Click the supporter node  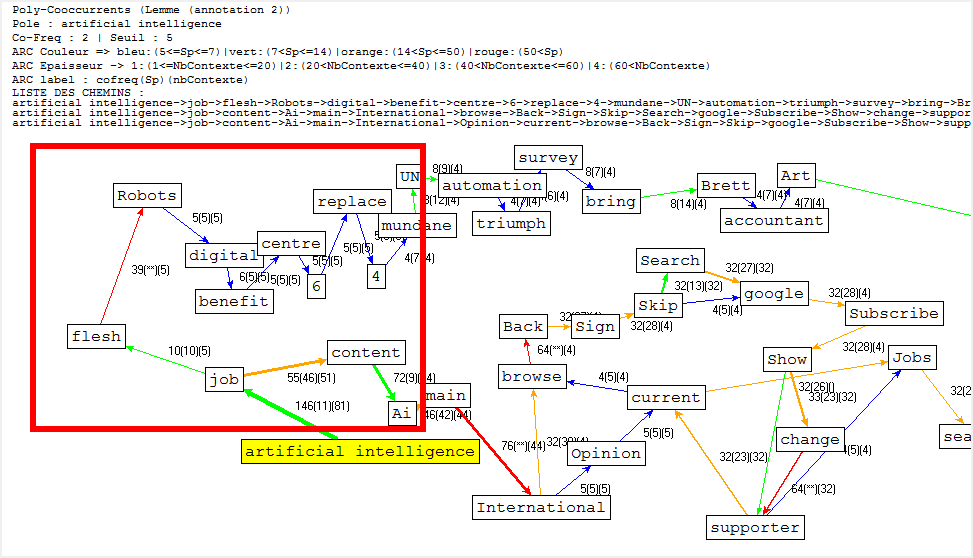pyautogui.click(x=755, y=528)
